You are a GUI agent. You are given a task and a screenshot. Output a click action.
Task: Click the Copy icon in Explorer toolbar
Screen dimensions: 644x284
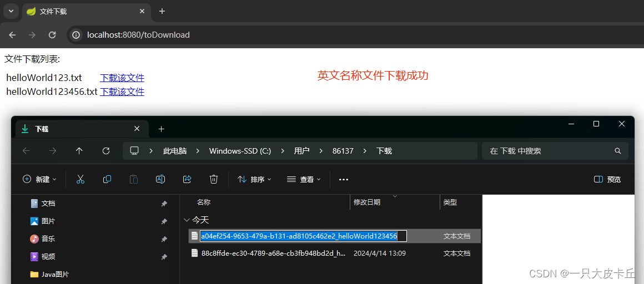click(x=107, y=179)
